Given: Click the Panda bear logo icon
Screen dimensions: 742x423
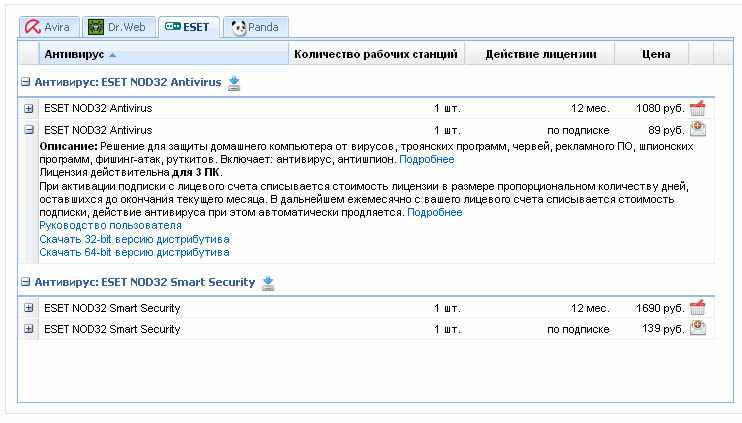Looking at the screenshot, I should (x=239, y=28).
